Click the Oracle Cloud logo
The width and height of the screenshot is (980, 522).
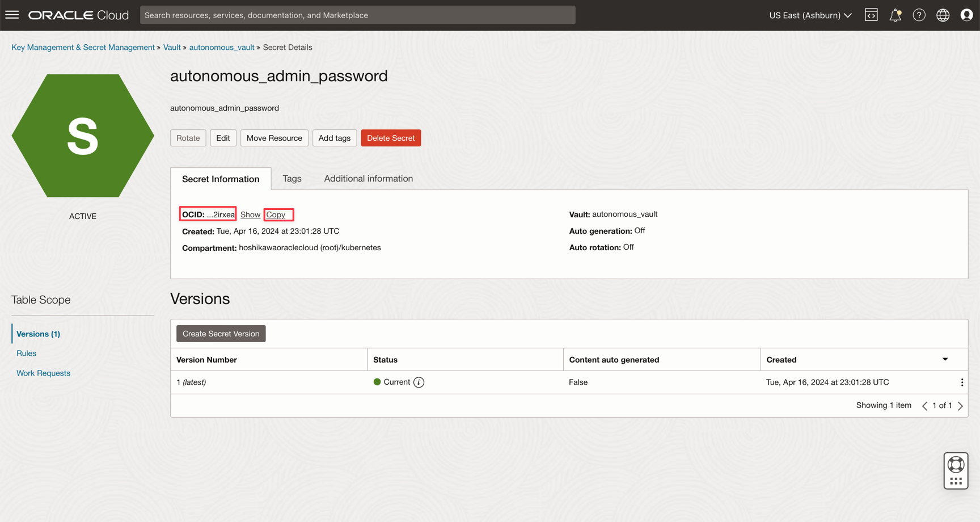(79, 15)
